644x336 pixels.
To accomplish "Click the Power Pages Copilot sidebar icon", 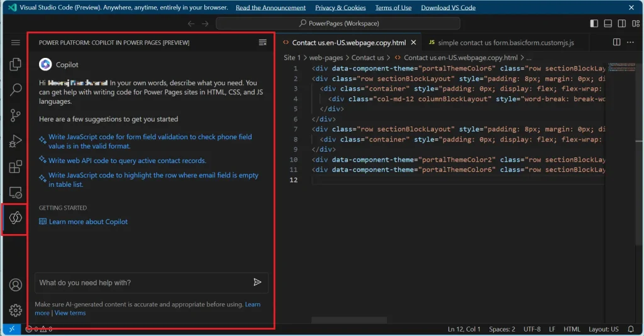I will [16, 218].
